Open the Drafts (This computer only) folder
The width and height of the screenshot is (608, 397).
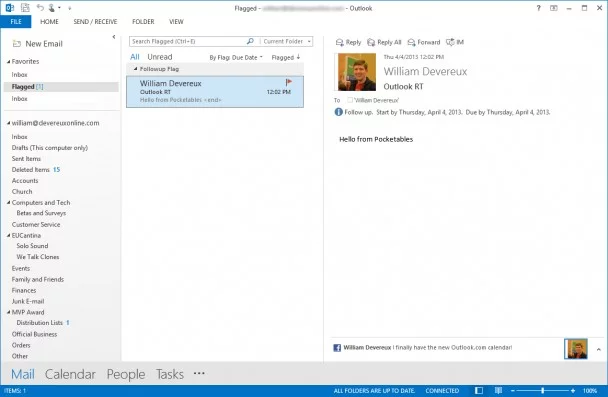[x=50, y=148]
